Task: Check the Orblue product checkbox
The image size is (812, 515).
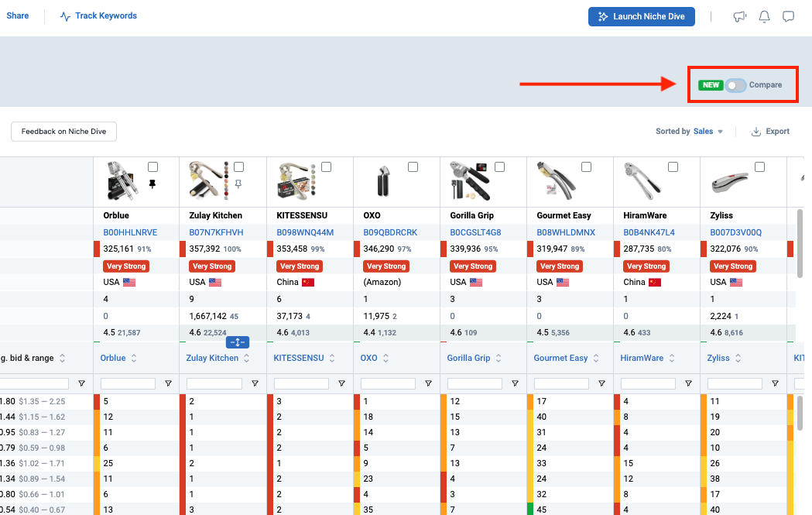Action: (x=152, y=167)
